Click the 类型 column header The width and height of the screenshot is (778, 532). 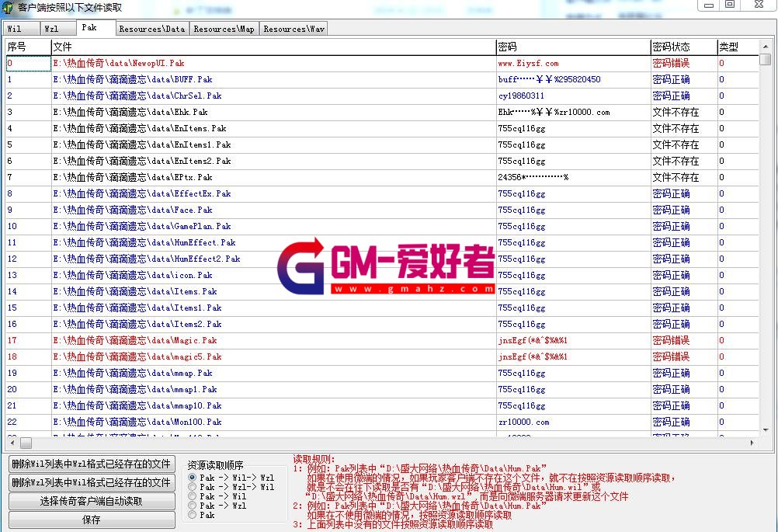click(738, 47)
